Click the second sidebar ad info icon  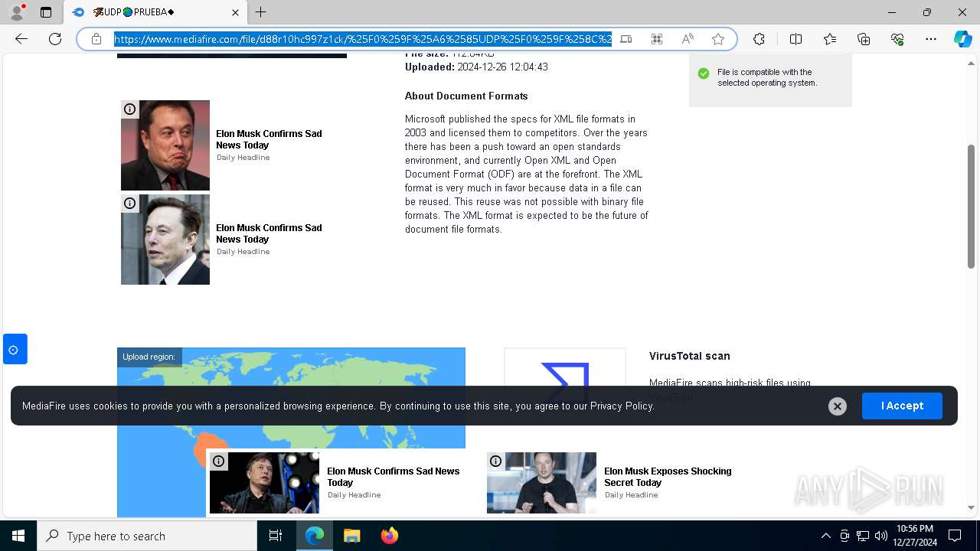(x=130, y=204)
